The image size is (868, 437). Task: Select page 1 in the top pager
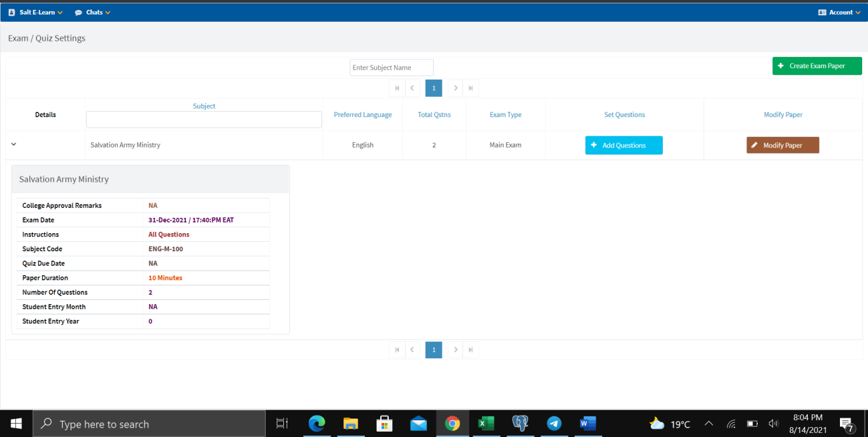click(434, 88)
